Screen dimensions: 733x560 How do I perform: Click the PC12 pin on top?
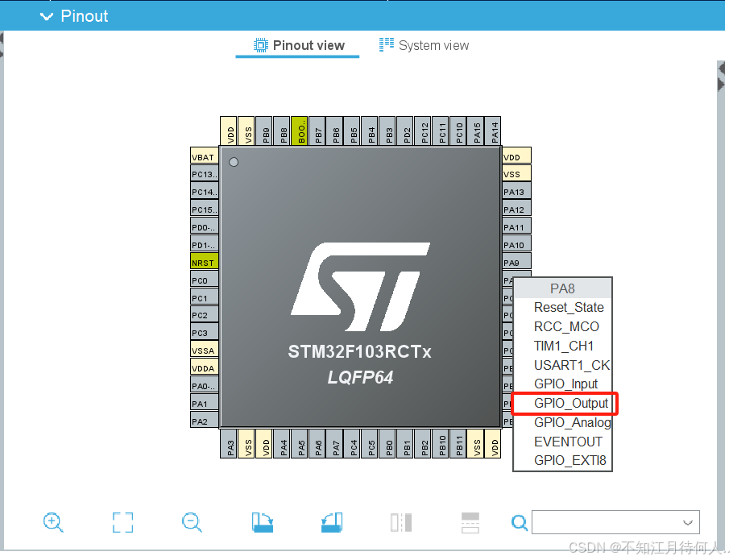coord(423,131)
